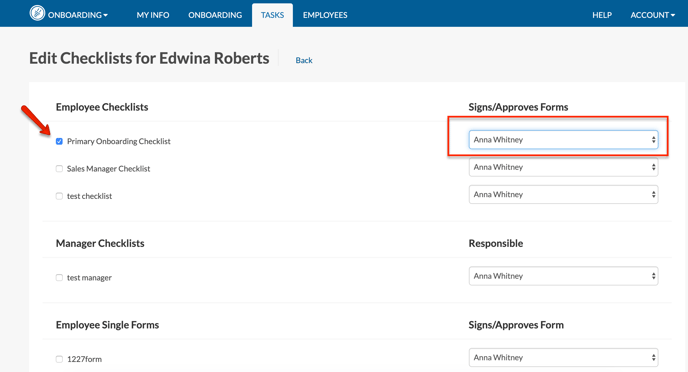Click the Manager Checklists heading
Image resolution: width=688 pixels, height=372 pixels.
click(100, 243)
